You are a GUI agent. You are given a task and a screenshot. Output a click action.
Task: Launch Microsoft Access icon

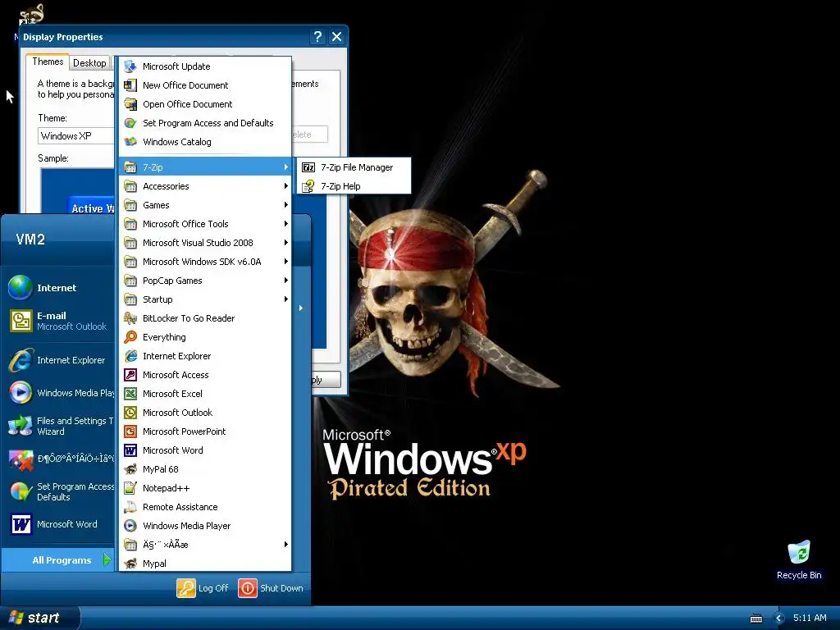click(x=130, y=375)
